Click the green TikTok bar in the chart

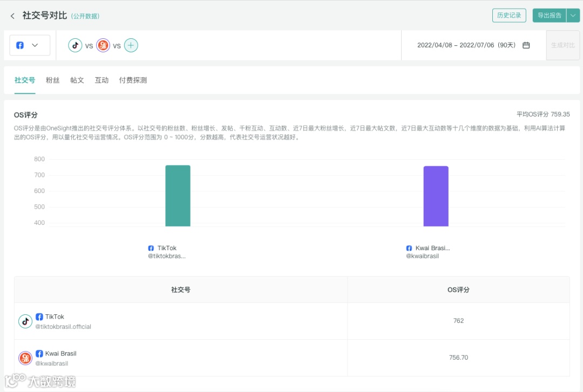[178, 196]
